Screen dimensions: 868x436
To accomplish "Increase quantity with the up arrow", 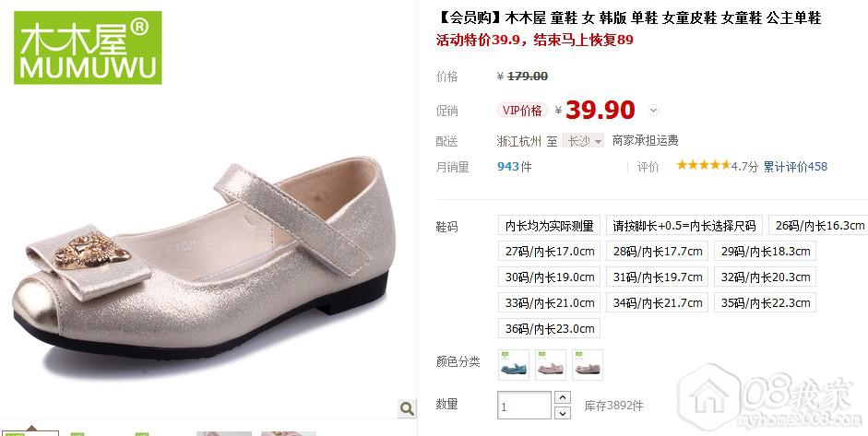I will (563, 398).
